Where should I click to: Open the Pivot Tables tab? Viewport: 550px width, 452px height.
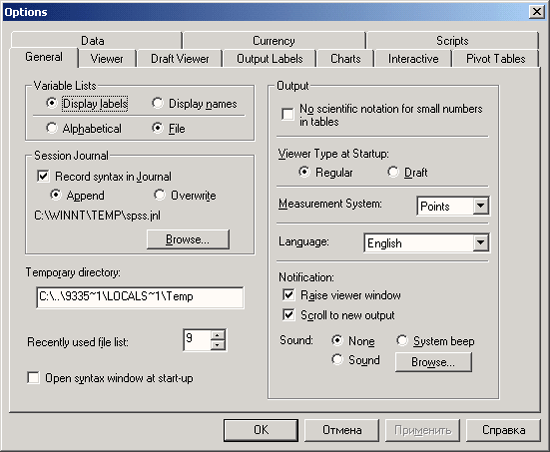tap(495, 59)
